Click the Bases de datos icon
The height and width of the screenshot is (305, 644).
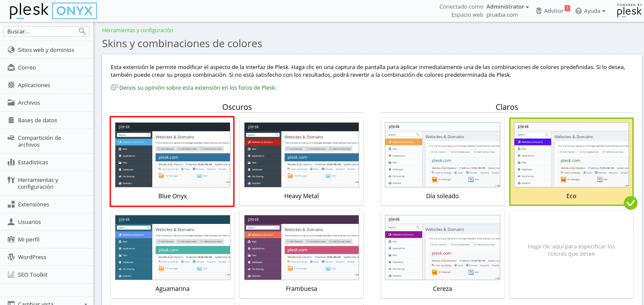[11, 120]
